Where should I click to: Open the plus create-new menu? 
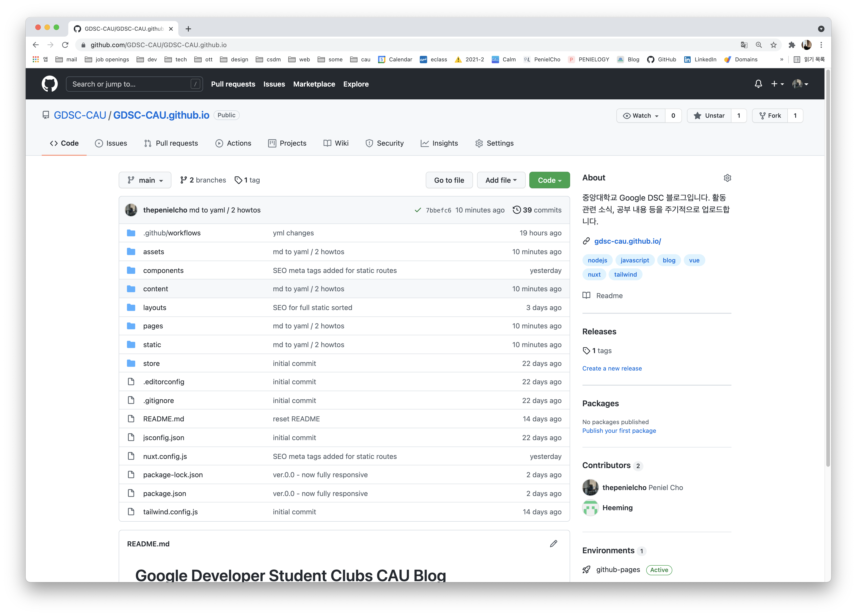pyautogui.click(x=777, y=84)
